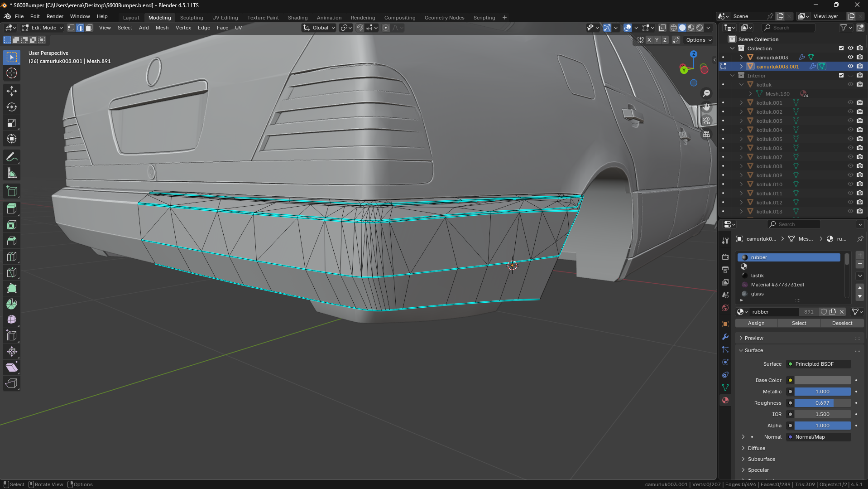Select the Move tool in toolbar
This screenshot has width=868, height=489.
point(12,91)
